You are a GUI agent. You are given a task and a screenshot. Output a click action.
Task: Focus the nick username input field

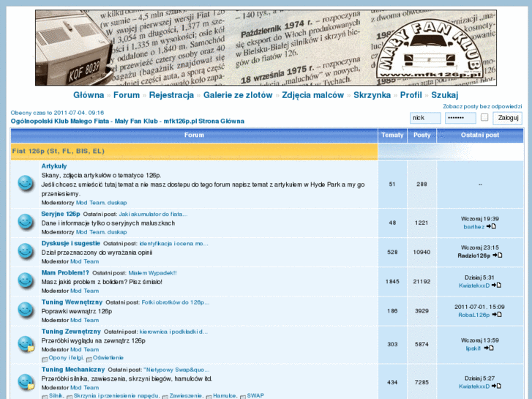tap(425, 118)
